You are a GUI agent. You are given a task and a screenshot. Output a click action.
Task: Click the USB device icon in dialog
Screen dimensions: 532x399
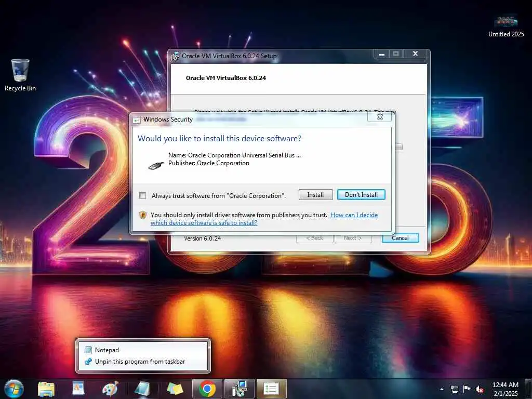(x=156, y=166)
